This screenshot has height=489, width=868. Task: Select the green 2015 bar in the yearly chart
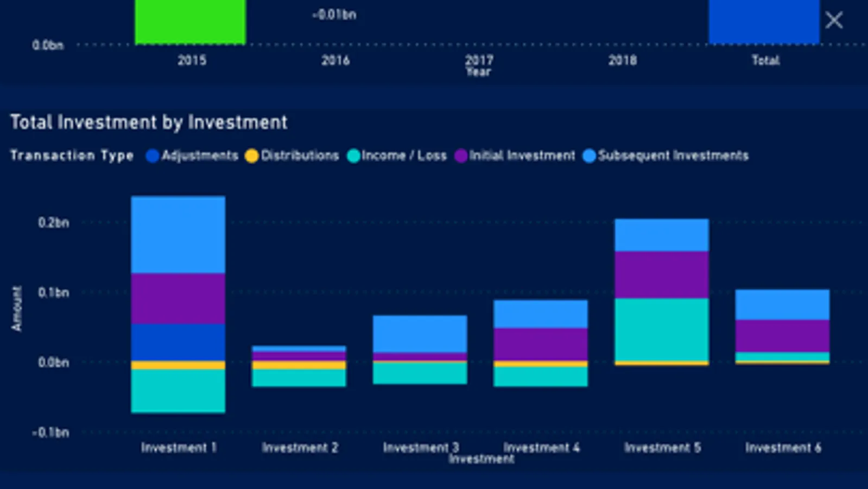[x=190, y=22]
